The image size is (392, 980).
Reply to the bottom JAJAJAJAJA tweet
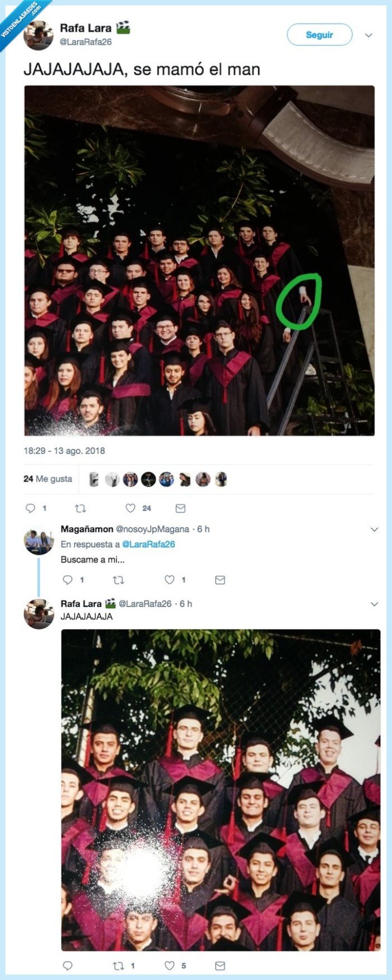pos(68,965)
